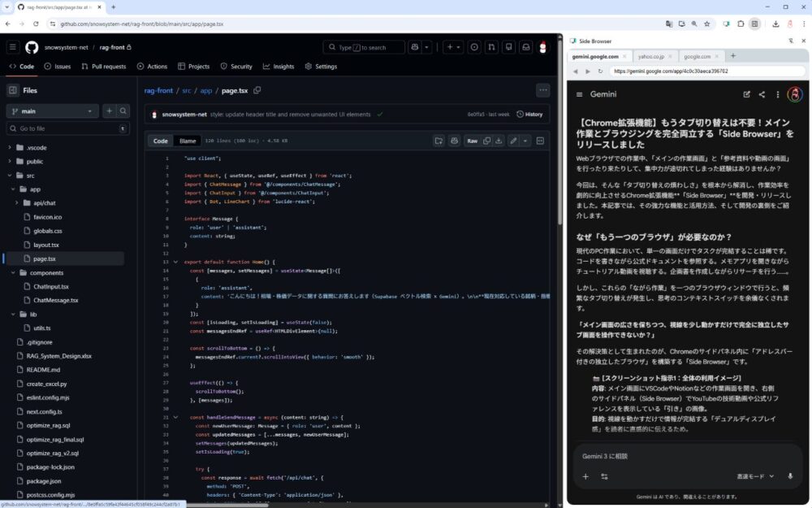The width and height of the screenshot is (812, 508).
Task: Start a new Gemini chat
Action: pyautogui.click(x=747, y=94)
